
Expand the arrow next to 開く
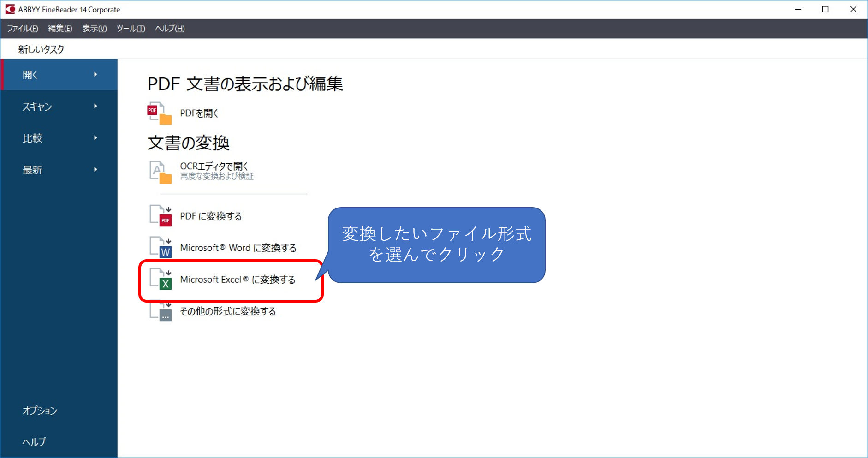95,74
